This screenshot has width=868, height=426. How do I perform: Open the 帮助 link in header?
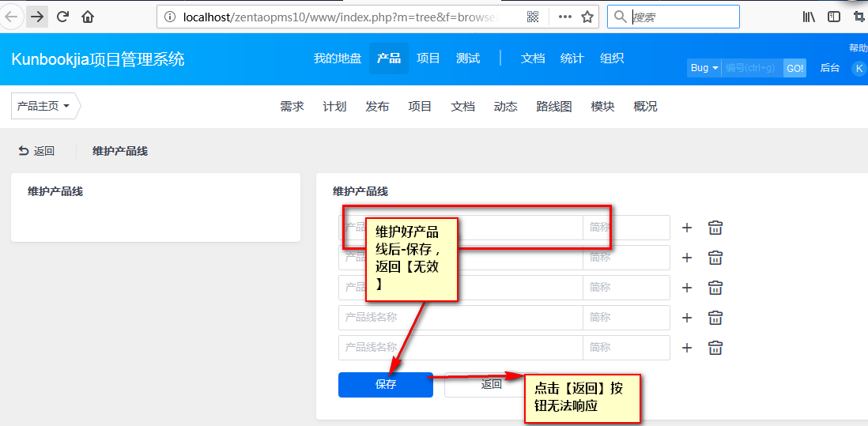[x=858, y=48]
